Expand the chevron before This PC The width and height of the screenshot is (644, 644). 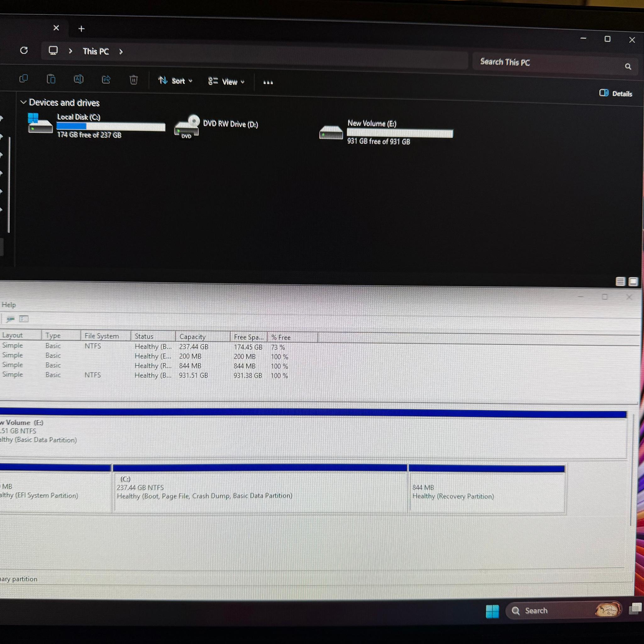(x=70, y=51)
